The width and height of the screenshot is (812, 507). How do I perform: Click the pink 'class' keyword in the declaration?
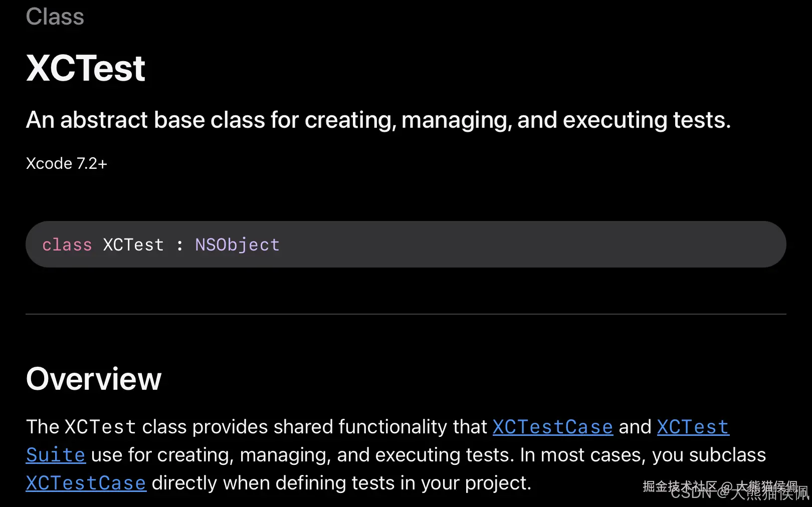click(x=67, y=245)
